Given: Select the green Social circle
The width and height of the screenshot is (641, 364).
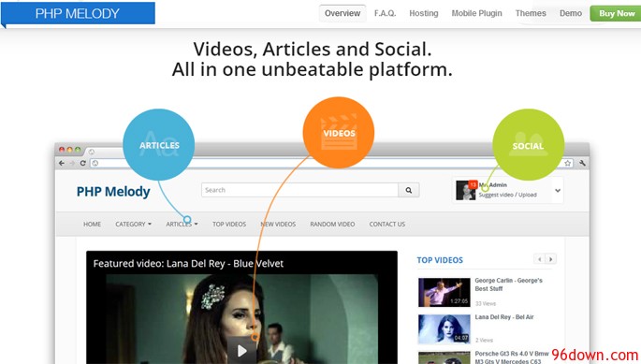Looking at the screenshot, I should point(528,145).
